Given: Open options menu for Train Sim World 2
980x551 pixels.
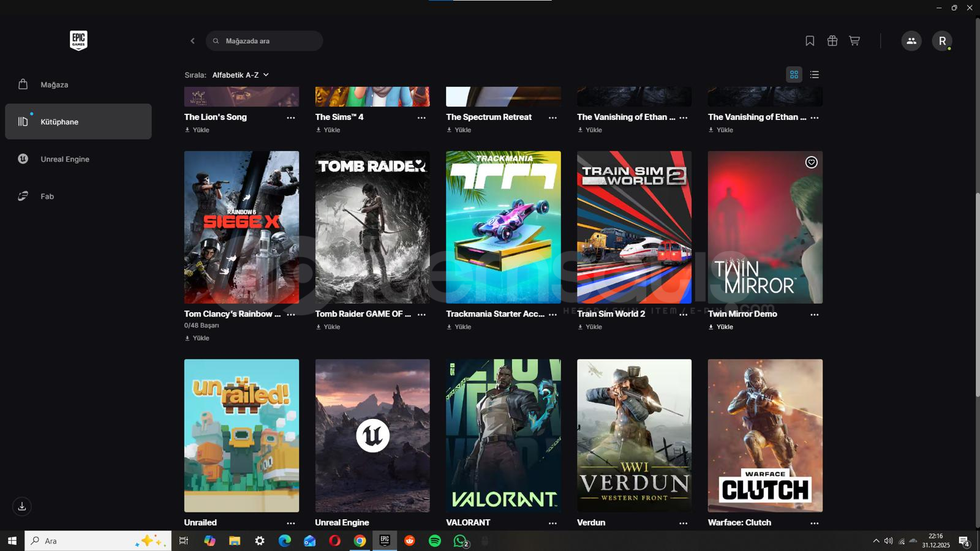Looking at the screenshot, I should [684, 315].
